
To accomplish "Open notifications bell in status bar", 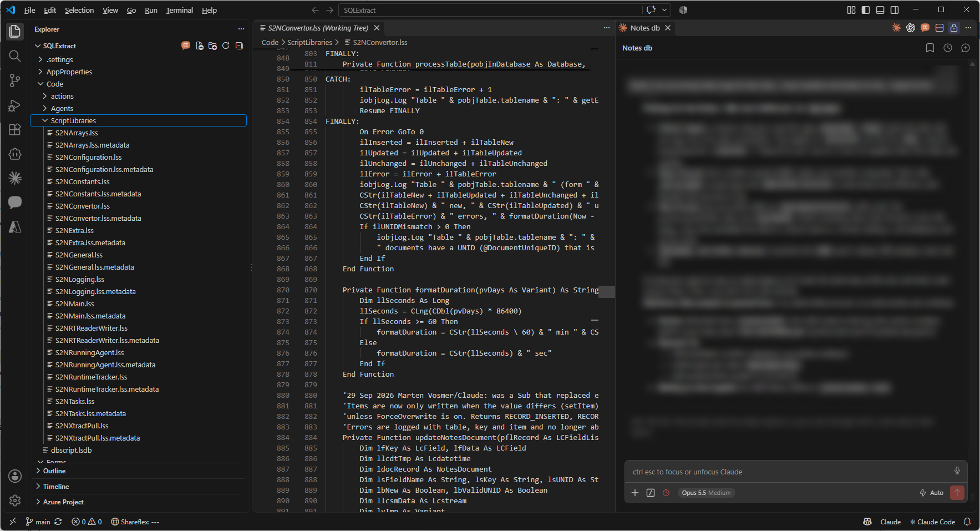I will 967,522.
